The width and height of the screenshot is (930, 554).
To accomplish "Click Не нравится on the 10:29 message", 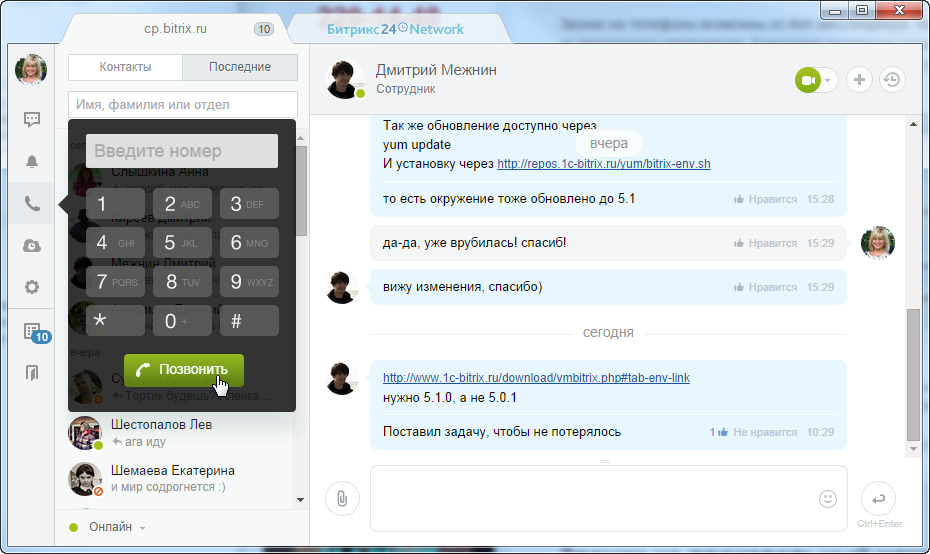I will click(765, 432).
